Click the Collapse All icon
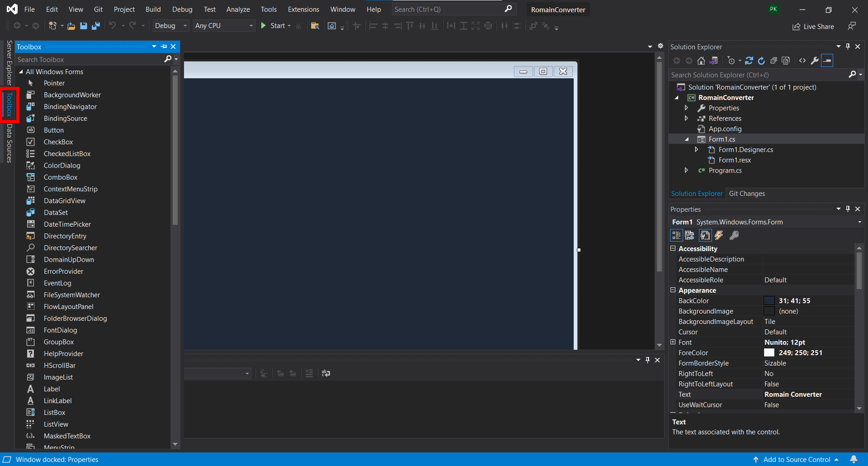The height and width of the screenshot is (466, 868). click(x=774, y=61)
